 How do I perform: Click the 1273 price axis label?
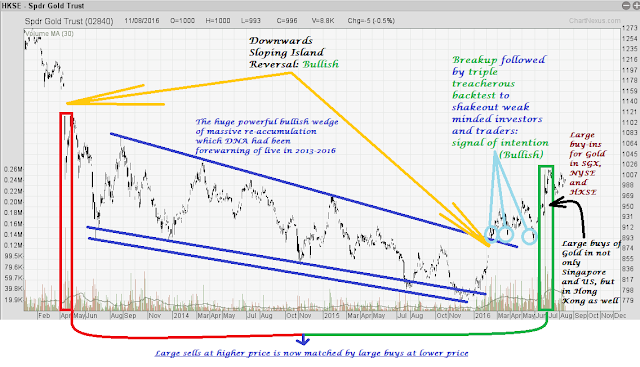(x=630, y=28)
